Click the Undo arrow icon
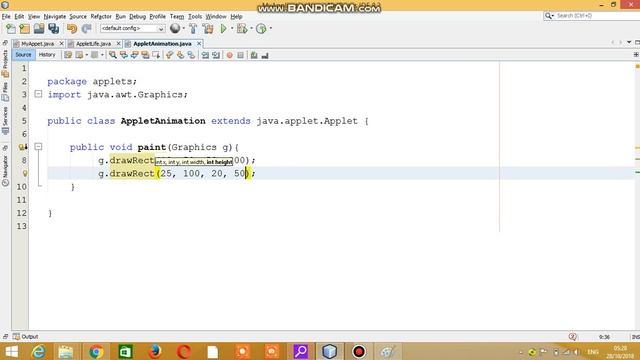The width and height of the screenshot is (640, 360). [x=72, y=29]
